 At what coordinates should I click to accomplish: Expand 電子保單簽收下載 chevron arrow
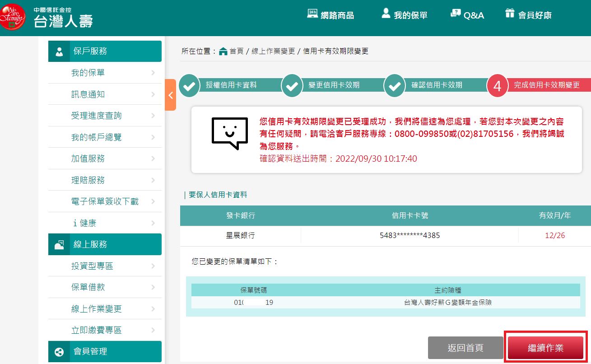pyautogui.click(x=153, y=201)
